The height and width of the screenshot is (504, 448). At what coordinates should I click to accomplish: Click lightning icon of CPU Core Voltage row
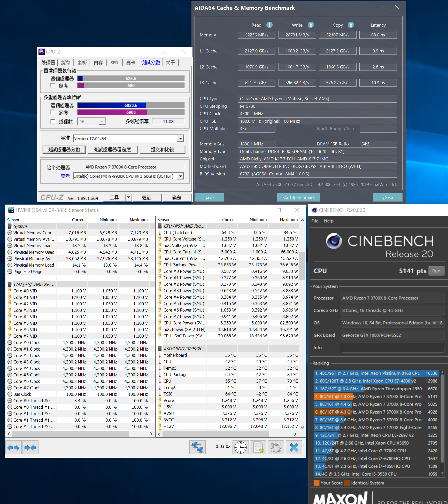tap(160, 239)
